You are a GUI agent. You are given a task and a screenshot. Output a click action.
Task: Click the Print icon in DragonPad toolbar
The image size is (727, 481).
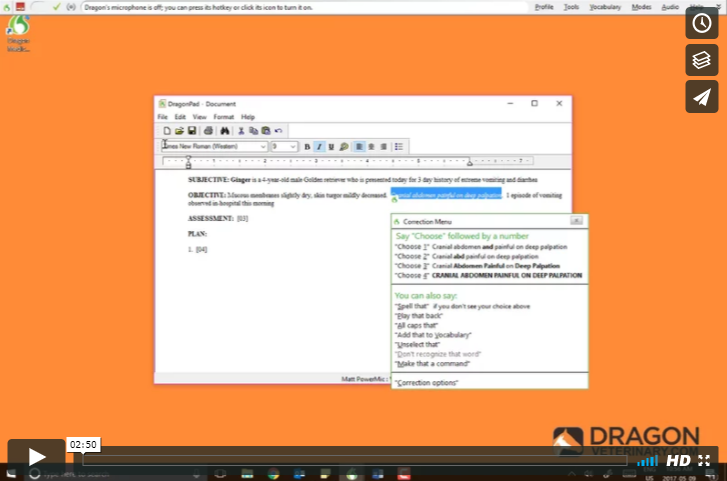click(208, 131)
